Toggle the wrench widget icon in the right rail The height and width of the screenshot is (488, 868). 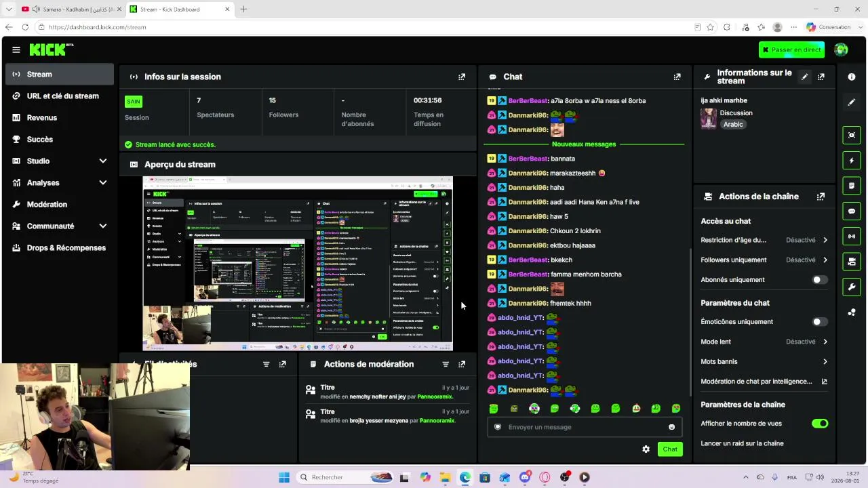[x=852, y=287]
